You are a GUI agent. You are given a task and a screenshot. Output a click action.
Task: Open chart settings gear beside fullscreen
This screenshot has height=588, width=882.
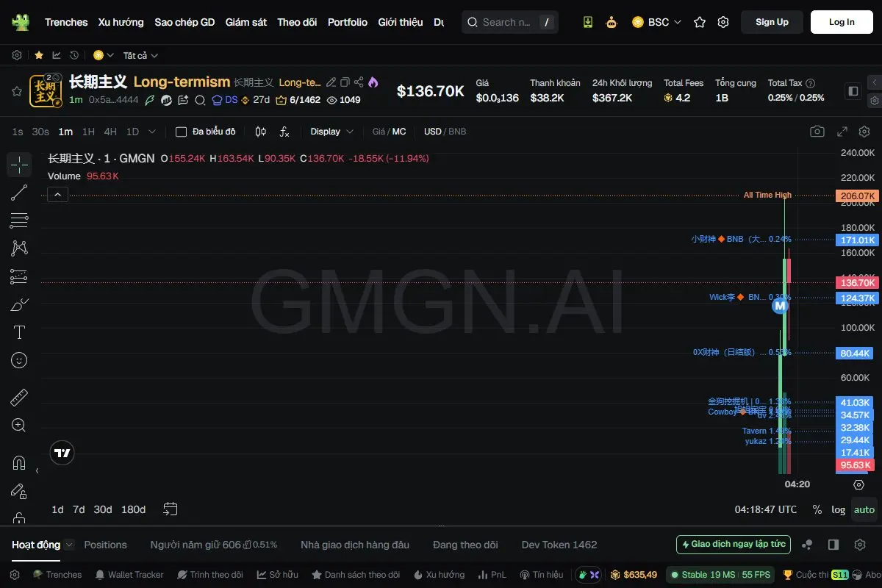pyautogui.click(x=864, y=132)
